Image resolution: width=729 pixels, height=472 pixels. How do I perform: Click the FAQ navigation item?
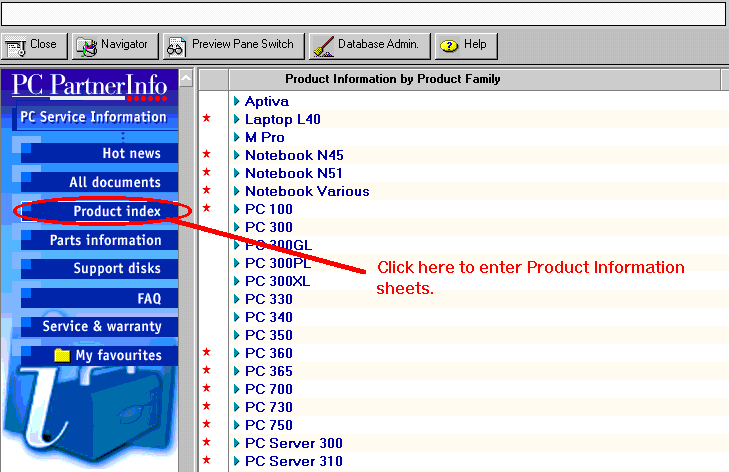tap(148, 298)
